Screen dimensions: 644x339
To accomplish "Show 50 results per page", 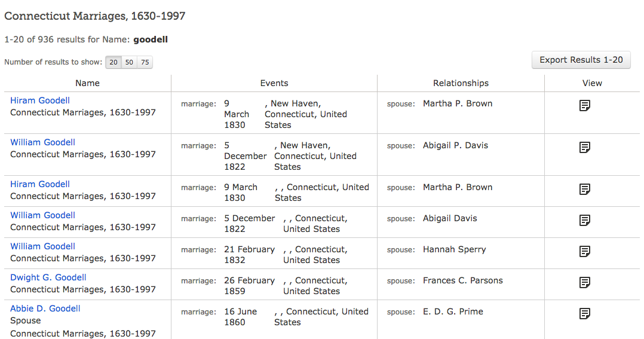I will point(129,62).
